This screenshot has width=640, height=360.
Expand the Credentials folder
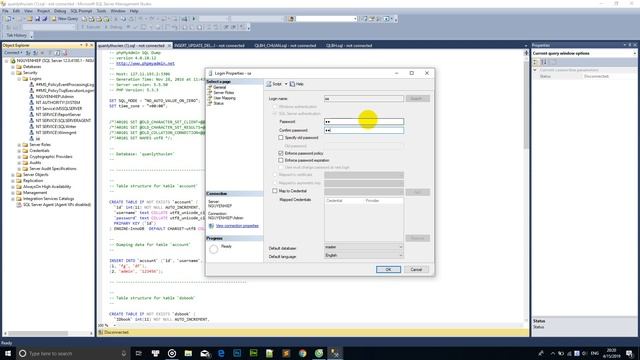(x=19, y=151)
